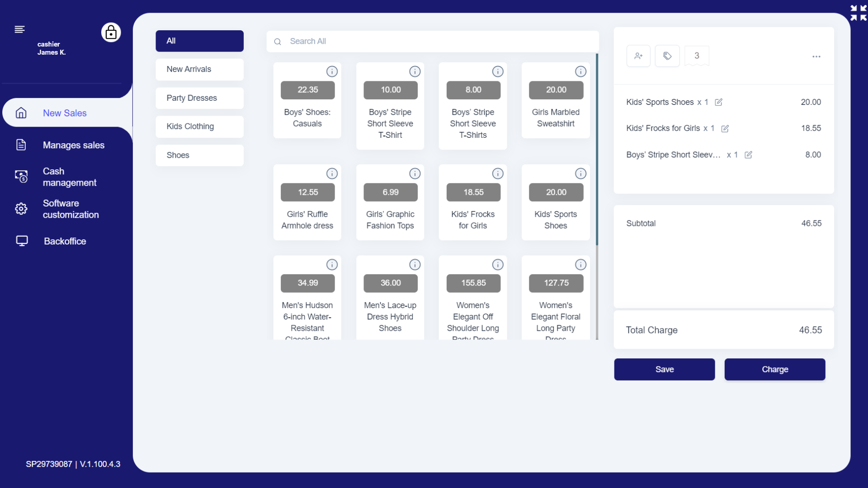
Task: Show info for Girls Marbled Sweatshirt
Action: coord(580,71)
